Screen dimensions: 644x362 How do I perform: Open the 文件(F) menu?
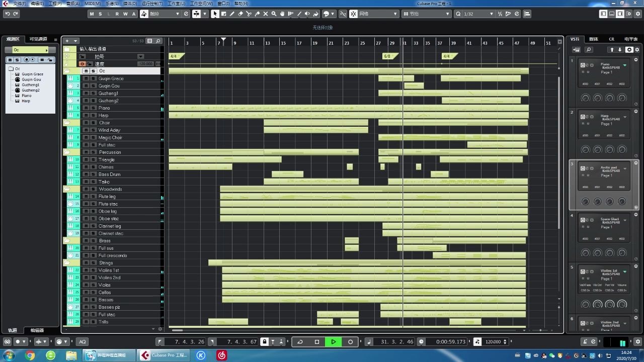point(19,4)
